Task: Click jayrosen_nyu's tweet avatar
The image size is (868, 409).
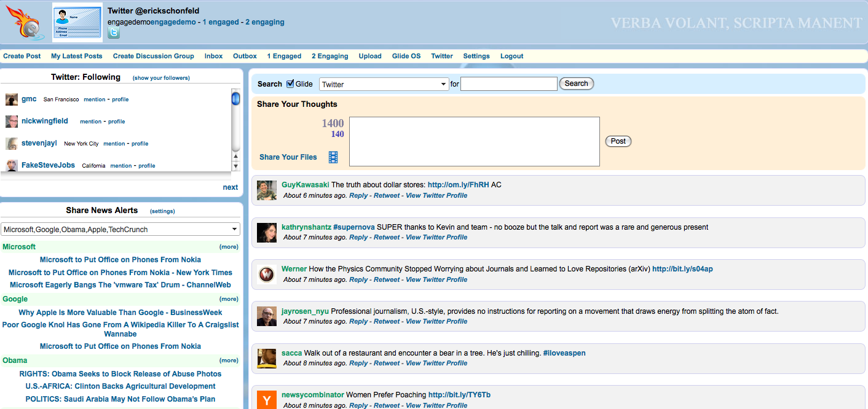Action: (267, 316)
